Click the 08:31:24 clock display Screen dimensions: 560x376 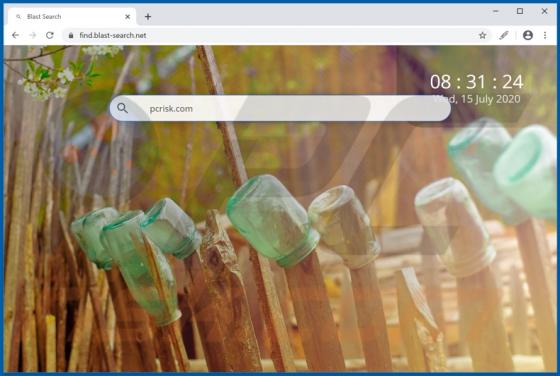tap(477, 82)
